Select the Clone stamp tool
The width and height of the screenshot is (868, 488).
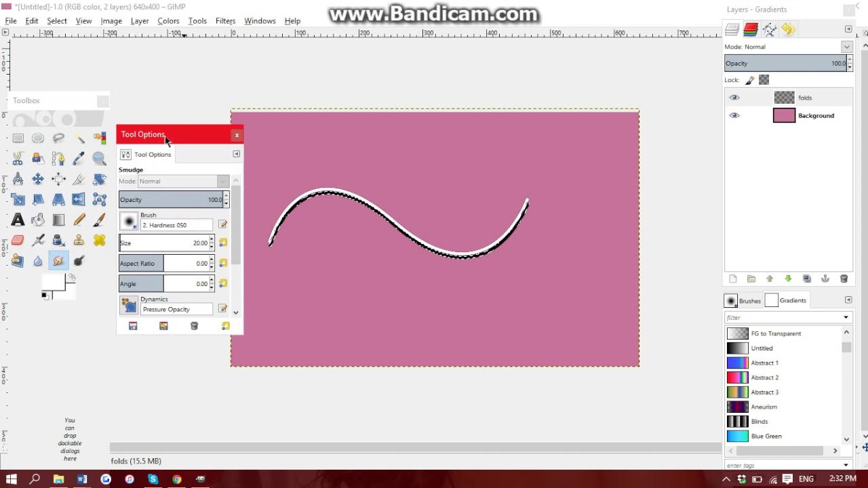(79, 240)
